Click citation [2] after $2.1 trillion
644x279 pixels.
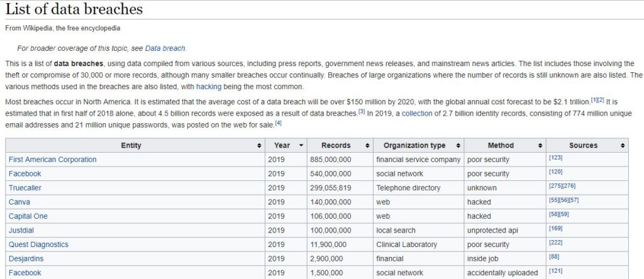click(x=601, y=100)
